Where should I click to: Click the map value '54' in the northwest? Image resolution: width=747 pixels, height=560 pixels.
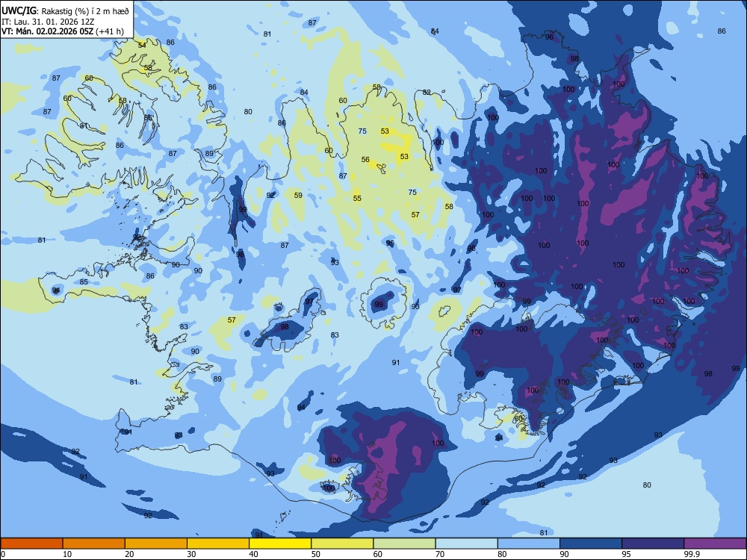[142, 46]
